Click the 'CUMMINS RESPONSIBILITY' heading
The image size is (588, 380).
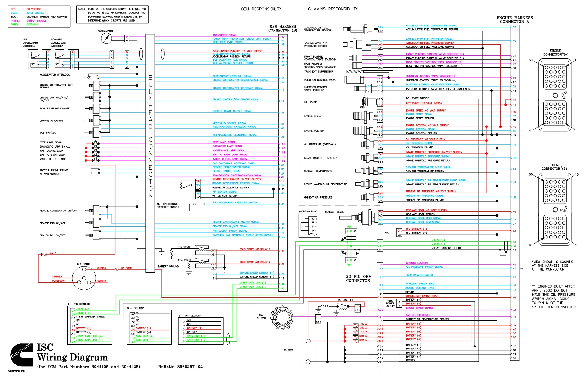pyautogui.click(x=333, y=9)
